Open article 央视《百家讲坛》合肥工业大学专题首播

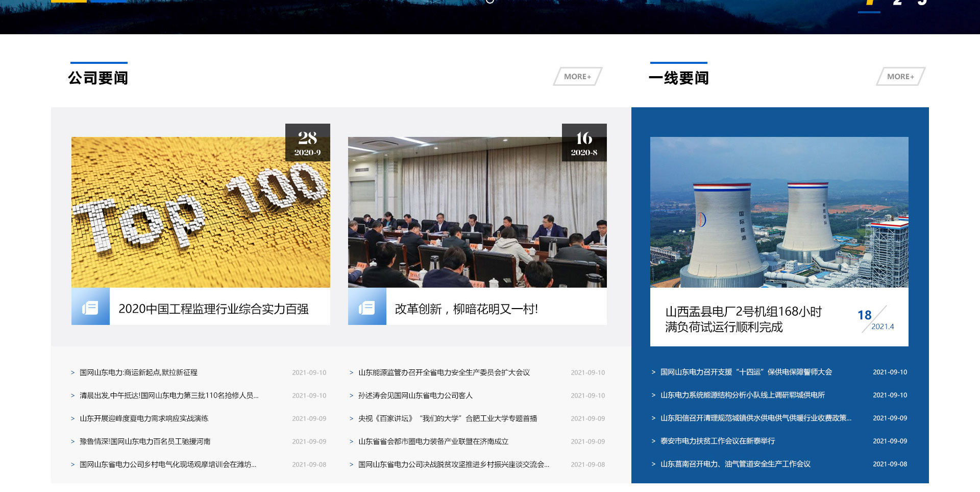(x=447, y=418)
